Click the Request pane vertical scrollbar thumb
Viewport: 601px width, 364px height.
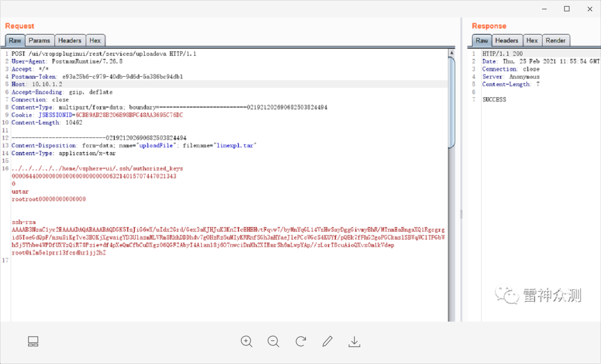(451, 102)
